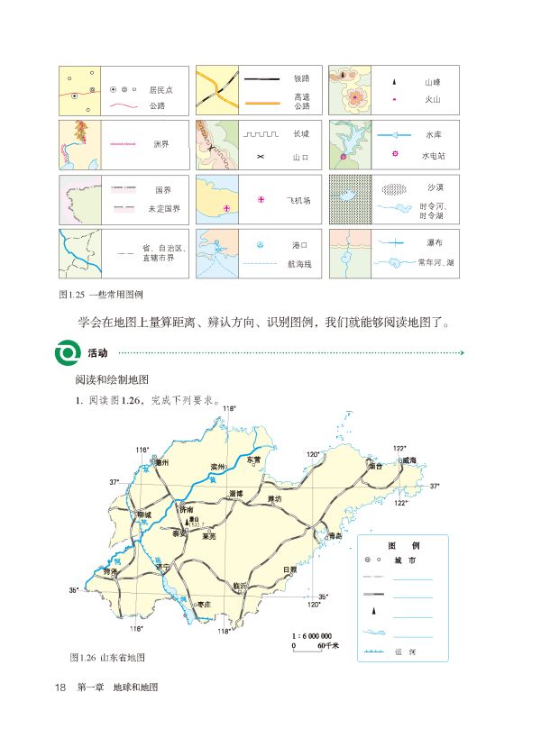Click the 时令河、时令湖 symbol
This screenshot has width=541, height=756.
(x=394, y=207)
